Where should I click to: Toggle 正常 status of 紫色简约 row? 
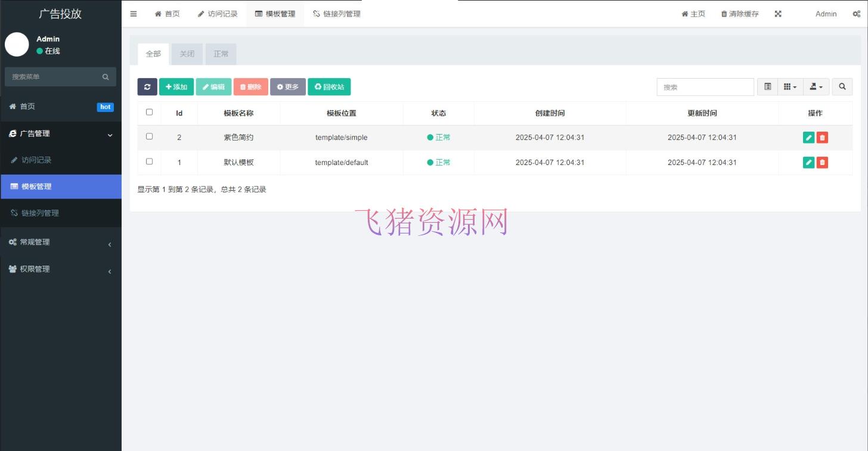click(x=439, y=138)
